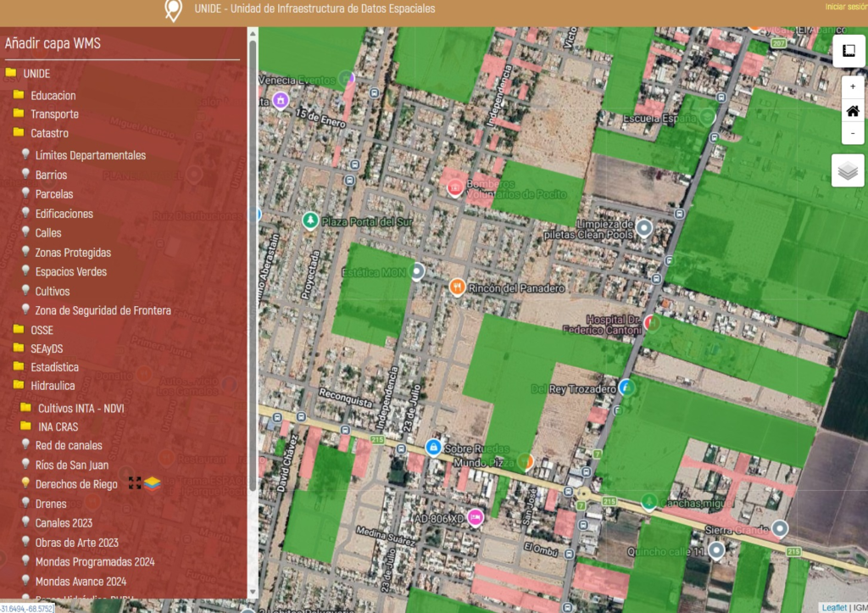This screenshot has height=613, width=868.
Task: Enable the Parcelas layer bulb
Action: coord(25,193)
